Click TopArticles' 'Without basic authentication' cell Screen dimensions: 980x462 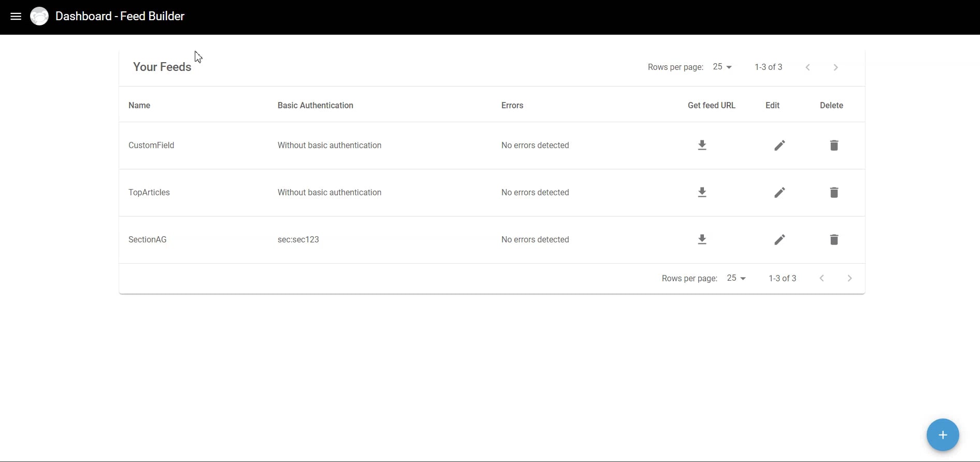(329, 192)
